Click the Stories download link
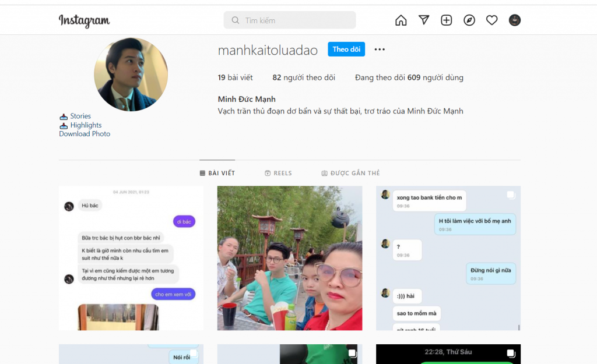This screenshot has width=597, height=364. click(80, 116)
